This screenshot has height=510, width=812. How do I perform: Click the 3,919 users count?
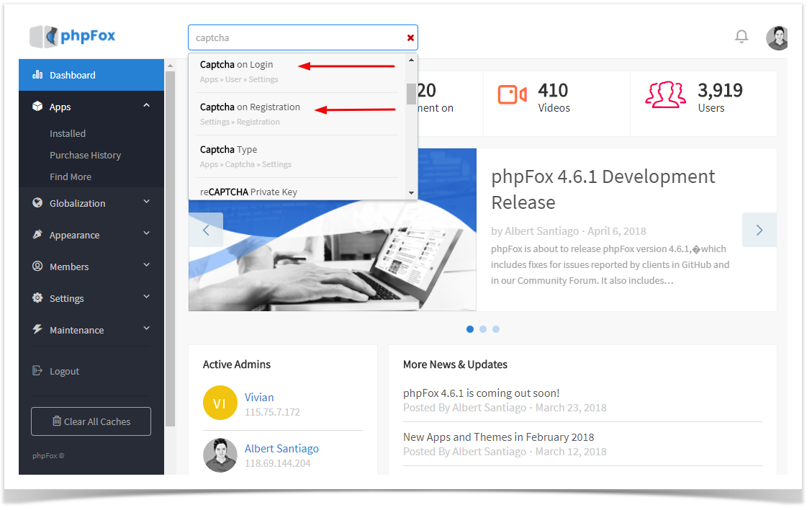[720, 90]
